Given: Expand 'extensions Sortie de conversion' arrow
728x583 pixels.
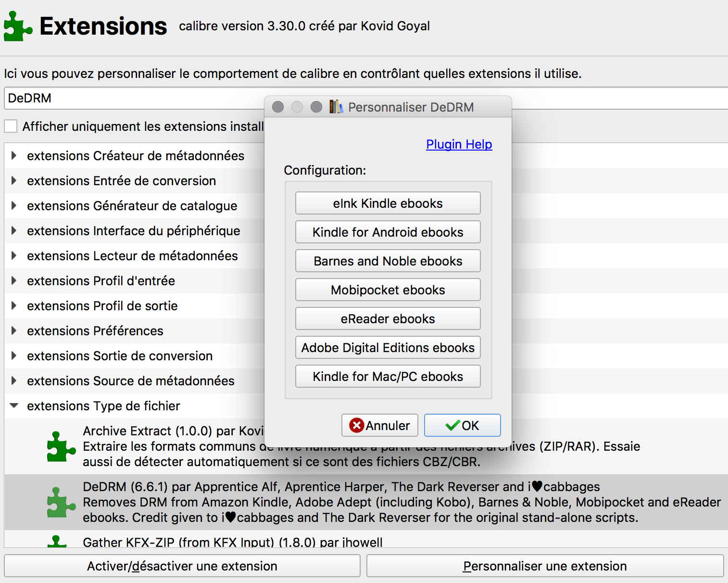Looking at the screenshot, I should click(x=14, y=355).
